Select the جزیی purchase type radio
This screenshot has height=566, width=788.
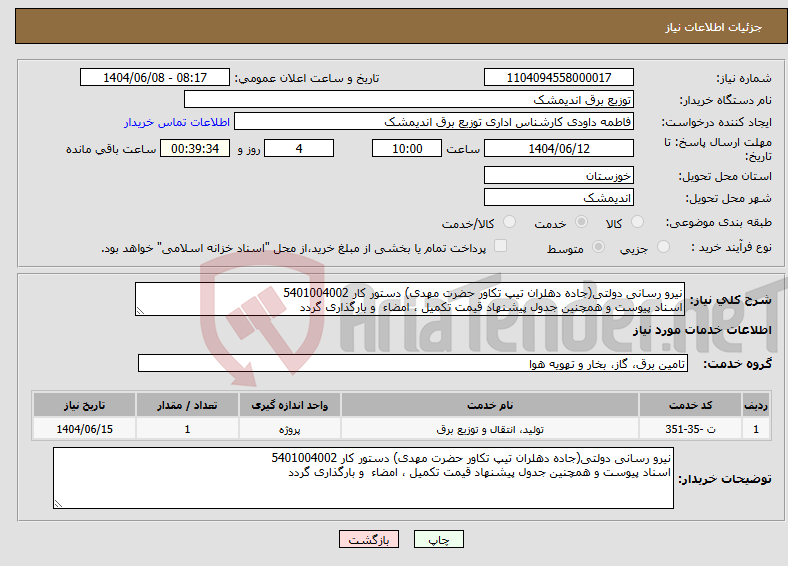[x=663, y=246]
